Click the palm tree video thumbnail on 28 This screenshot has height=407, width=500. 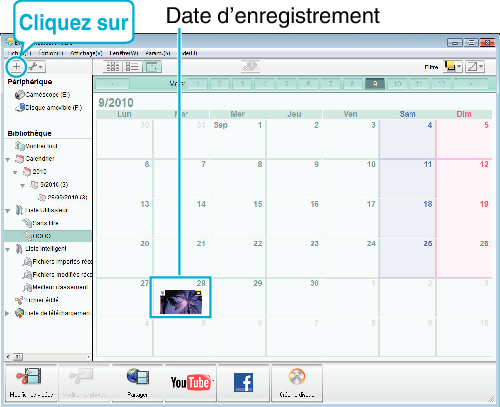(x=181, y=302)
